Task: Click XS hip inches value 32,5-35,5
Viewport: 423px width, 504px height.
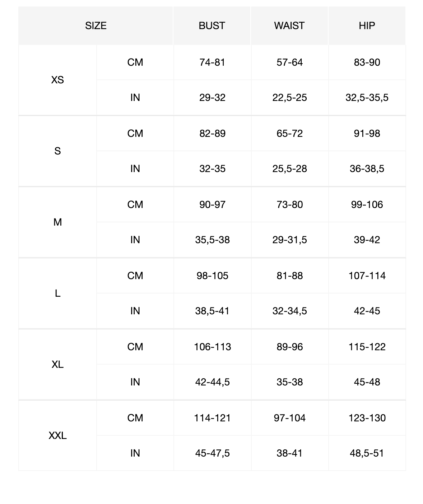Action: click(x=367, y=98)
